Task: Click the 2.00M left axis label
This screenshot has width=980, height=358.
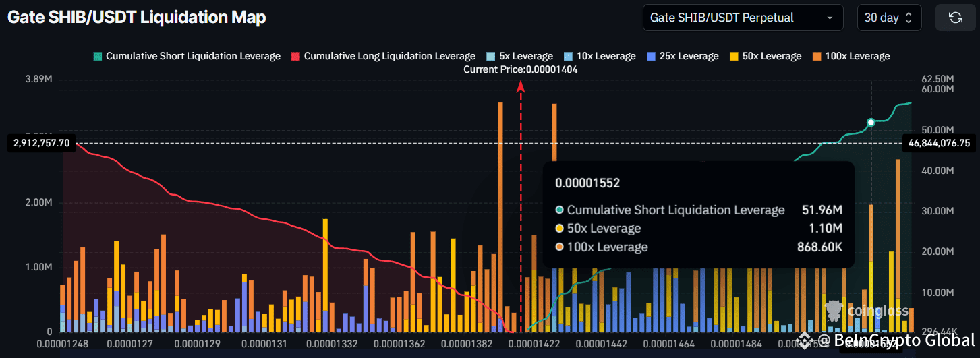Action: click(x=38, y=203)
